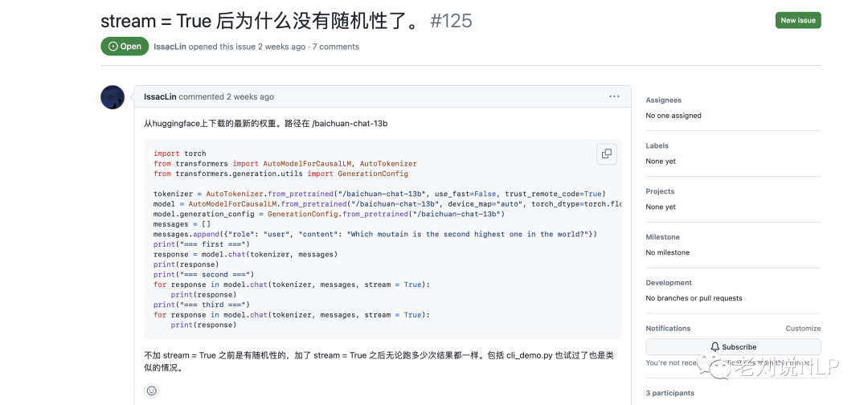Click IssacLin's profile avatar
Image resolution: width=868 pixels, height=405 pixels.
pyautogui.click(x=113, y=97)
